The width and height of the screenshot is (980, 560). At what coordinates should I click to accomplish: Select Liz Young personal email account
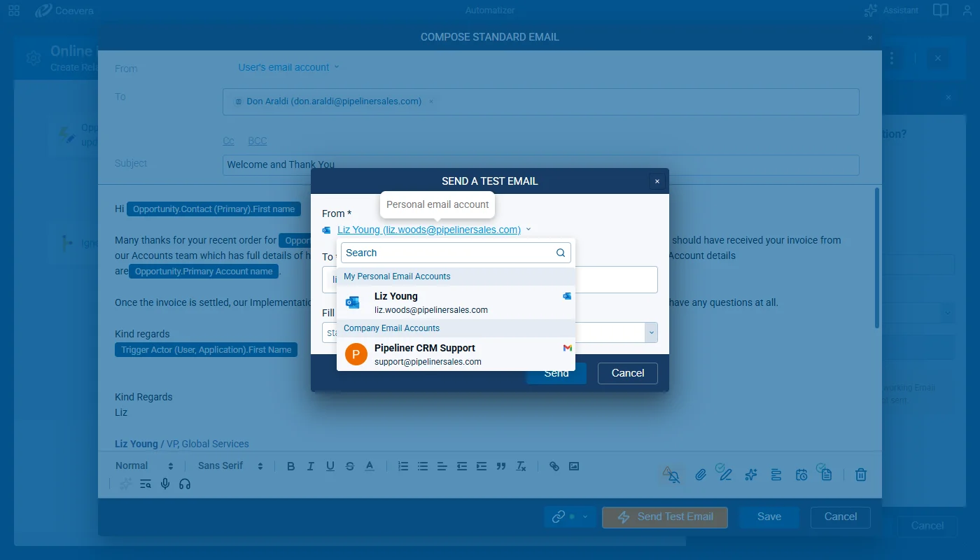click(x=456, y=302)
